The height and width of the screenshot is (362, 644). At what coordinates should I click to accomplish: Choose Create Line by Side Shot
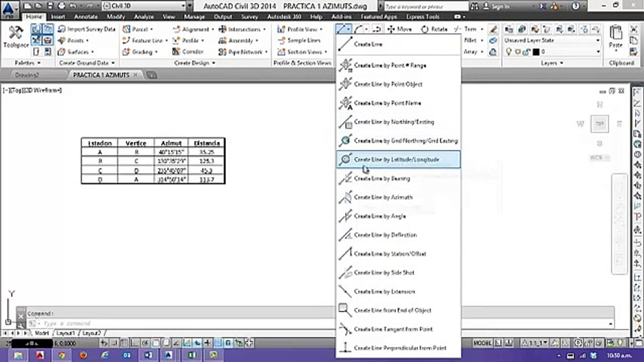398,273
